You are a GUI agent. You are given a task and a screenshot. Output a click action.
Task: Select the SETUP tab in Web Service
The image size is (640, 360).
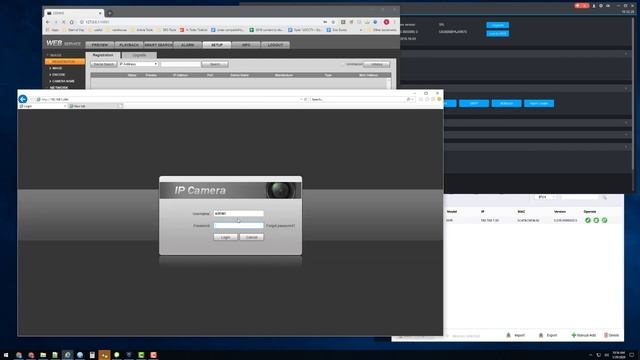217,45
